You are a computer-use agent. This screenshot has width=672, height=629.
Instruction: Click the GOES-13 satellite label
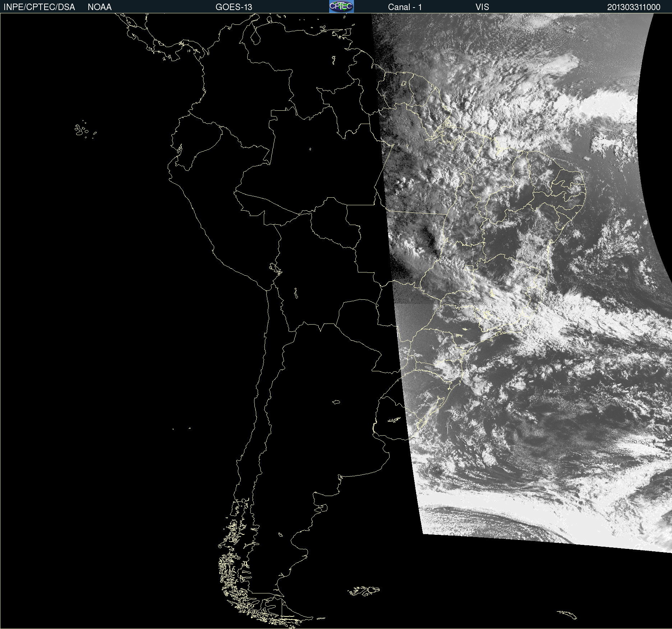(x=234, y=7)
